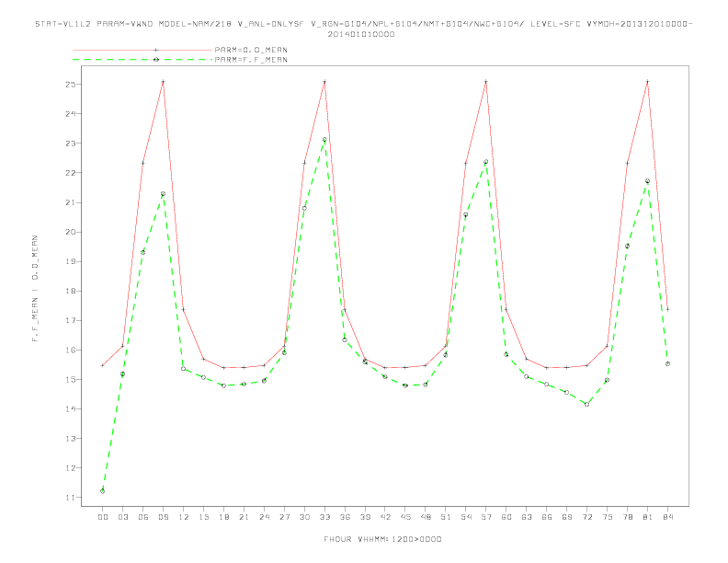The image size is (728, 563).
Task: Click y-axis tick label 11
Action: (x=70, y=498)
